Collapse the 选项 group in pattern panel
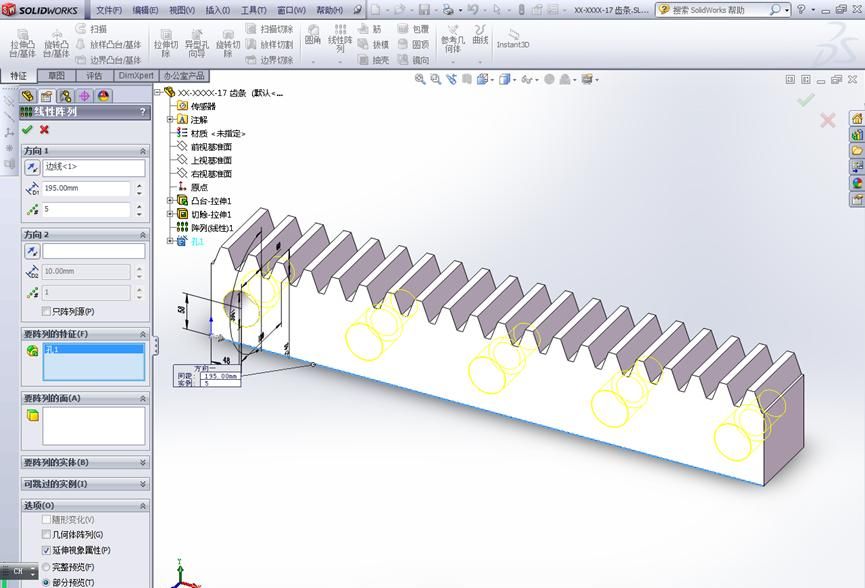This screenshot has height=588, width=865. tap(142, 506)
